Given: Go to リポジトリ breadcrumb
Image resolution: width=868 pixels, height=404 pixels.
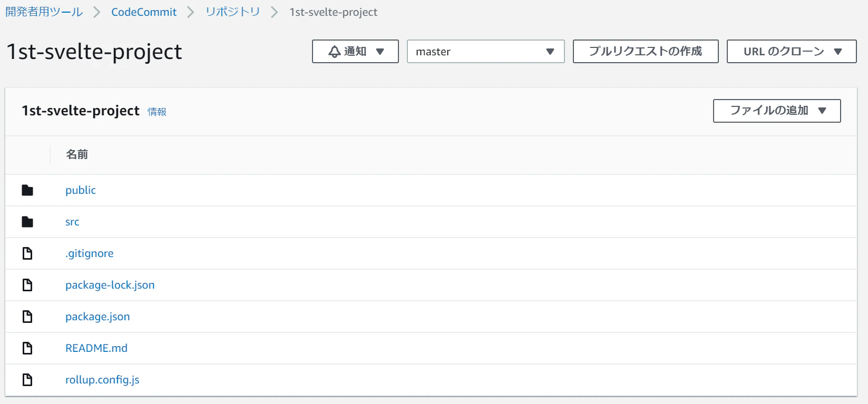Looking at the screenshot, I should tap(233, 12).
